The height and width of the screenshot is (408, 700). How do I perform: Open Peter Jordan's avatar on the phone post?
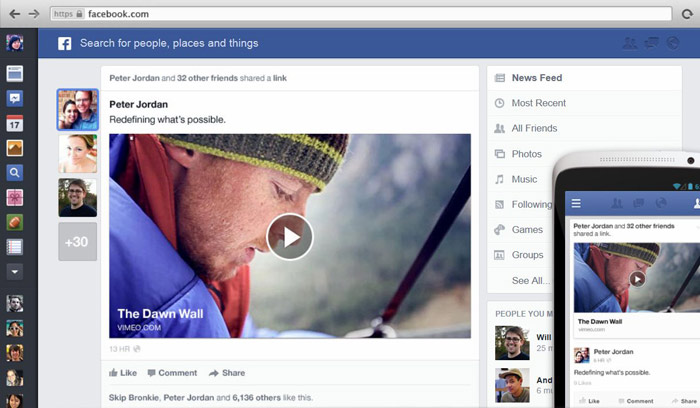coord(582,355)
